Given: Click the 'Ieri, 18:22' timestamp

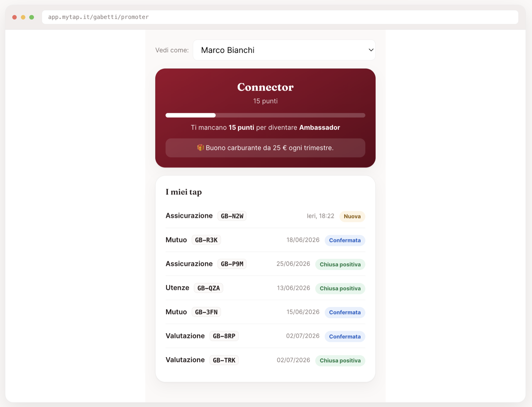Looking at the screenshot, I should (x=321, y=216).
